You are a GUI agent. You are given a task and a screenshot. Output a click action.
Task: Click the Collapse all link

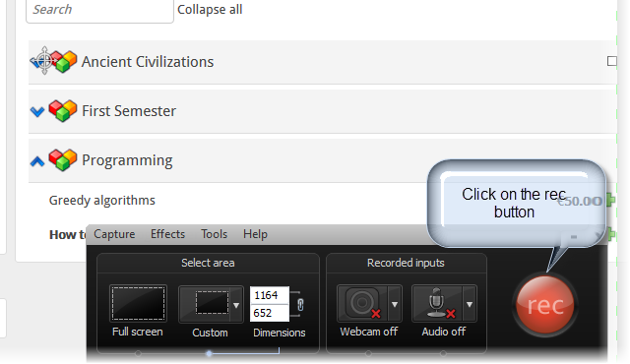(210, 9)
